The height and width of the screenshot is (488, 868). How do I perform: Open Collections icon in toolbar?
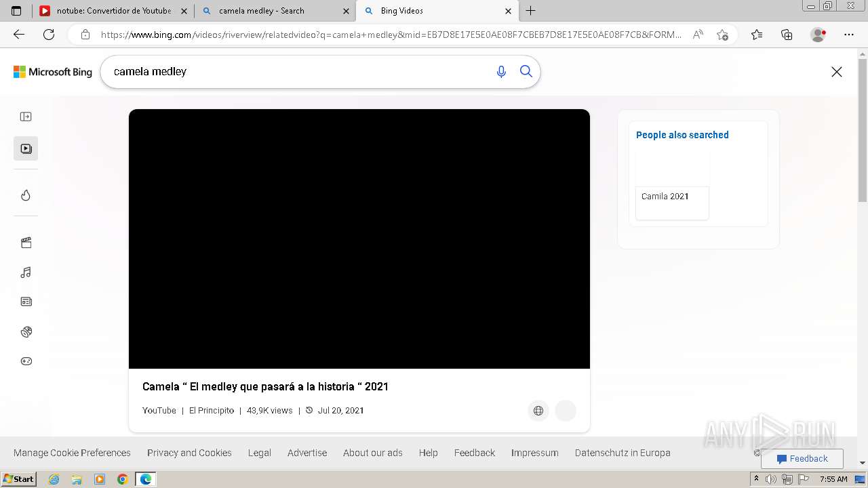[787, 35]
